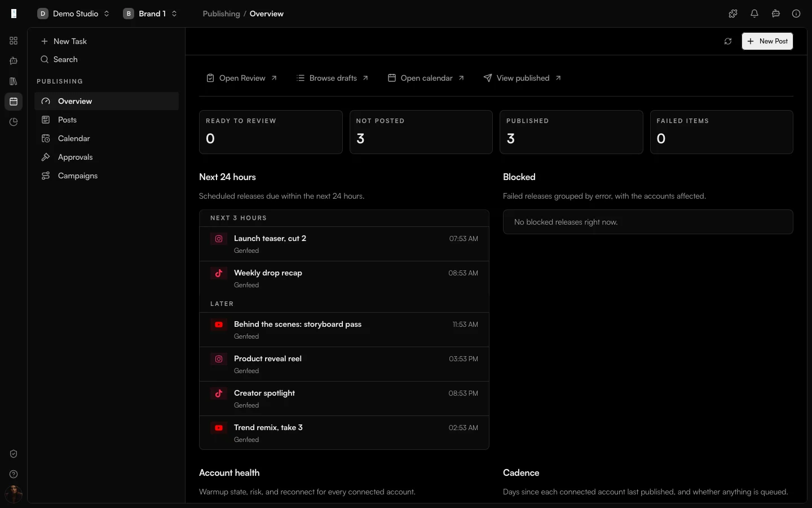Follow the Open calendar link
The width and height of the screenshot is (812, 508).
click(426, 78)
